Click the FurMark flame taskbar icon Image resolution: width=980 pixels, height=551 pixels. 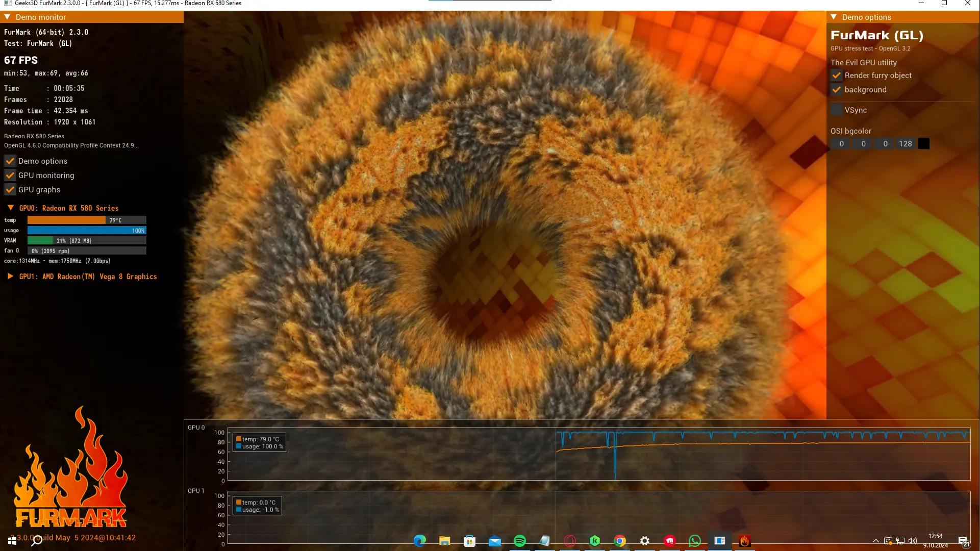pyautogui.click(x=745, y=541)
